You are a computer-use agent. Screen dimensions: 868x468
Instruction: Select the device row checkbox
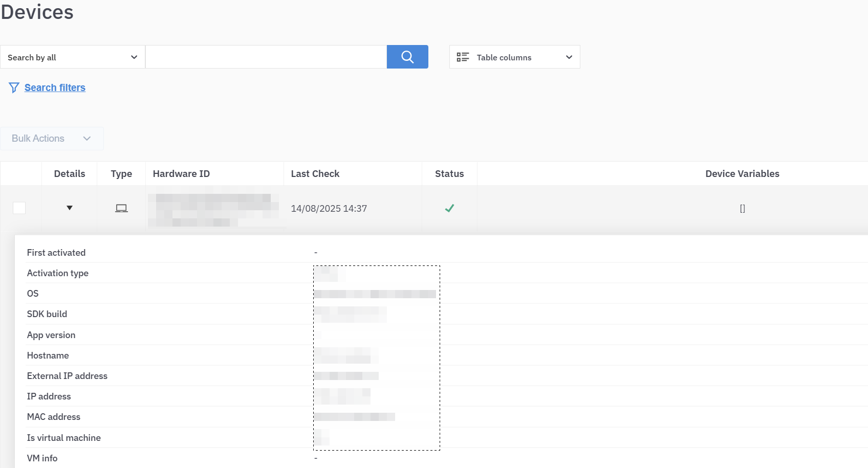tap(19, 208)
